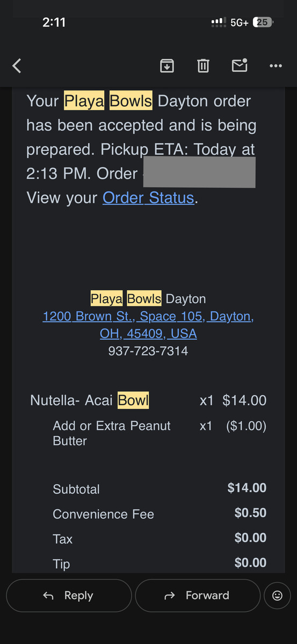Open the 1200 Brown St. address link

coord(148,316)
